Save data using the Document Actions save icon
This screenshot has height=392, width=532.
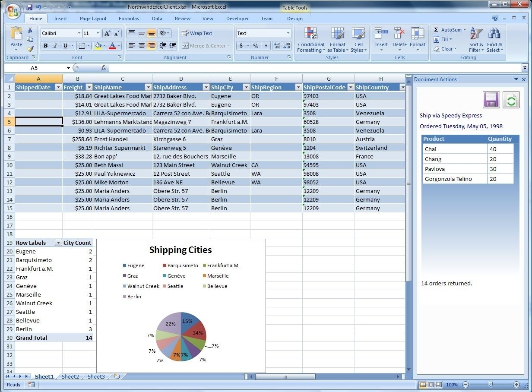click(491, 99)
